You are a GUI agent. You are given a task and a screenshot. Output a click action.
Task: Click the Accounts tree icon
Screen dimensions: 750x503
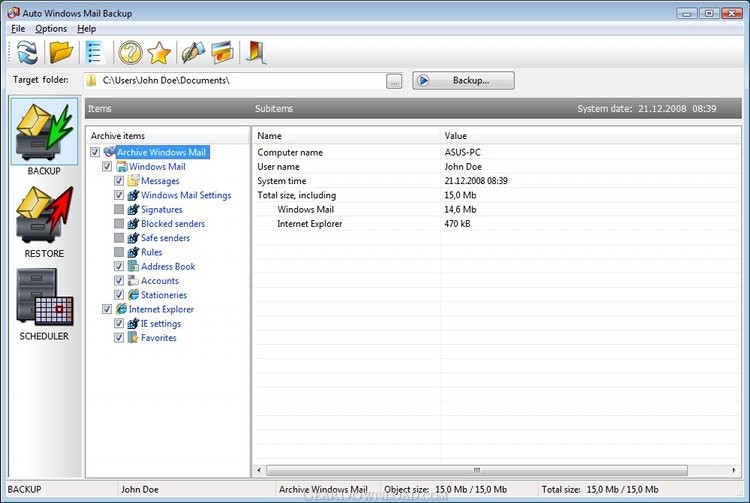pos(133,281)
